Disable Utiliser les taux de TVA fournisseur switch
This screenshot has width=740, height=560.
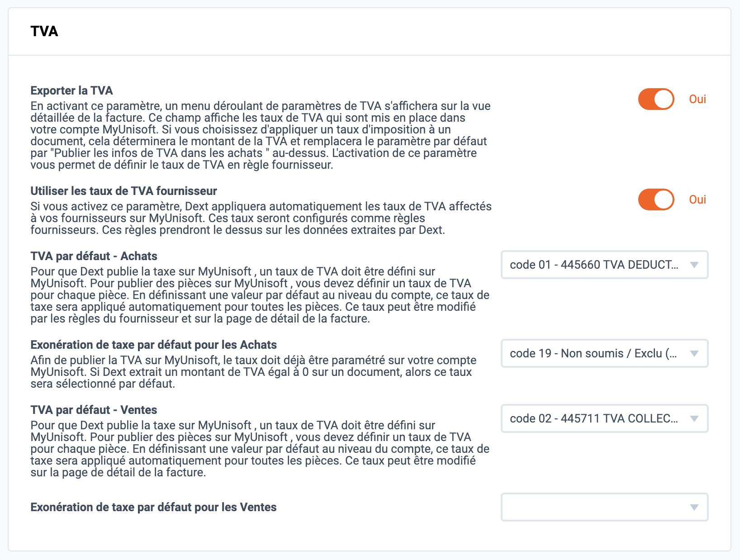coord(656,199)
